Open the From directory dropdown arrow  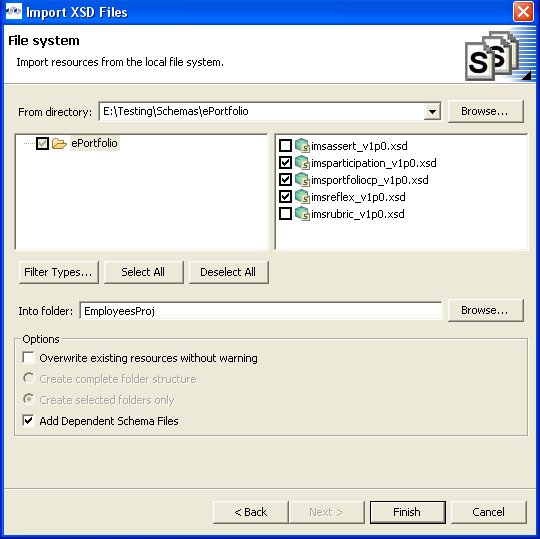[x=432, y=112]
